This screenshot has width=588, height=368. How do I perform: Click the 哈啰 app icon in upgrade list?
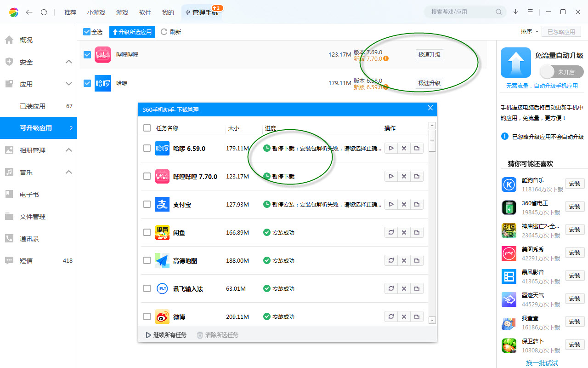(x=103, y=83)
